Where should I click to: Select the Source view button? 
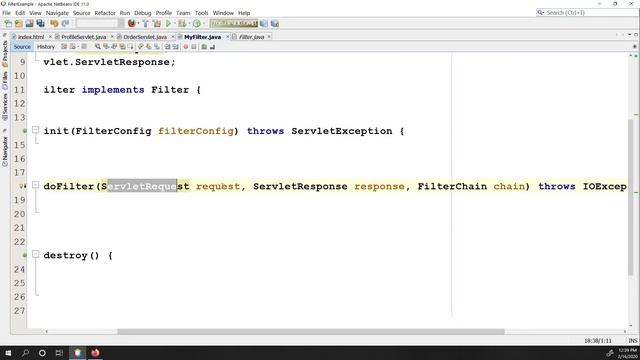[x=22, y=47]
